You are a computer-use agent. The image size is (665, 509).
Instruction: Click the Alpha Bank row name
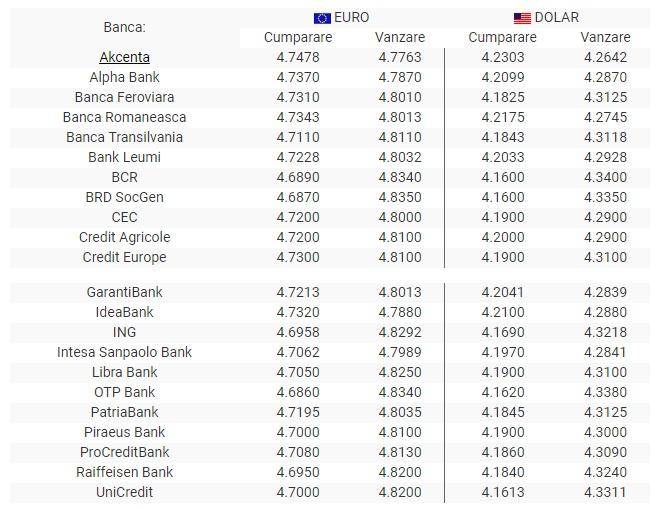coord(125,77)
